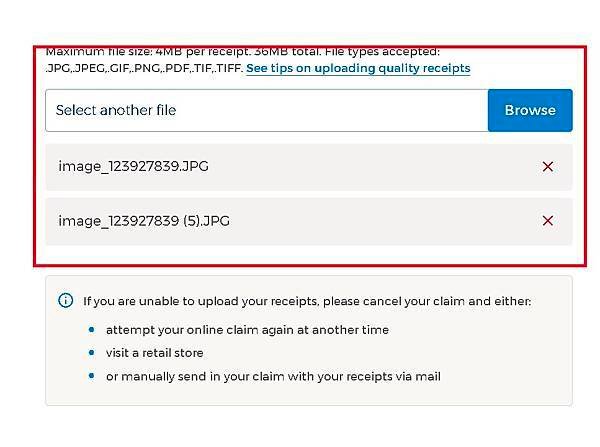Screen dimensions: 600x447
Task: Click 'If you are unable to upload' message
Action: click(307, 301)
